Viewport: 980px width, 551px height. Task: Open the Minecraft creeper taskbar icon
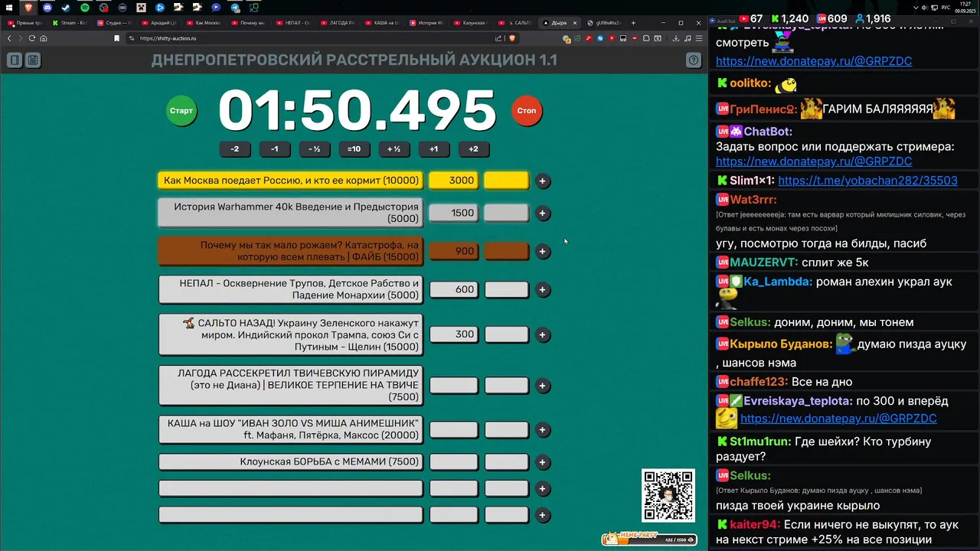click(141, 8)
